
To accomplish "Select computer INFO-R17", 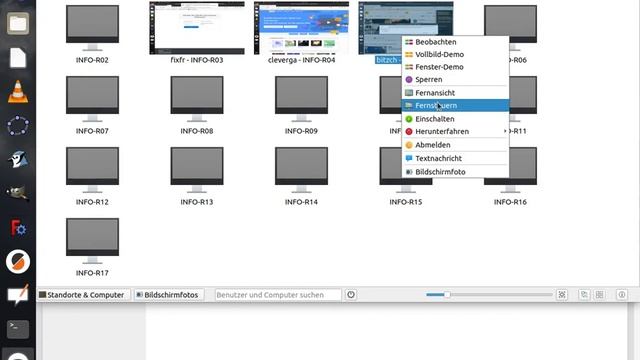I will [92, 247].
